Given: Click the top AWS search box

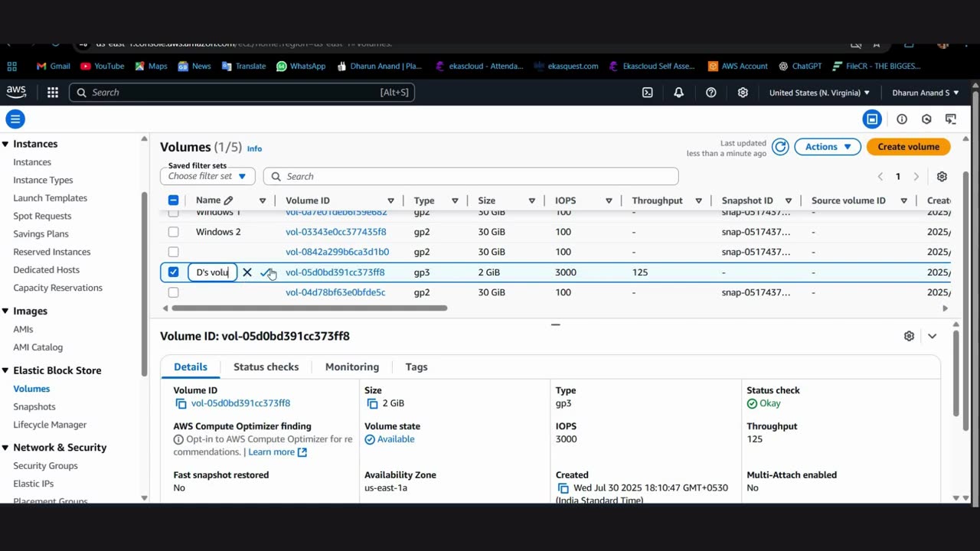Looking at the screenshot, I should pyautogui.click(x=242, y=93).
